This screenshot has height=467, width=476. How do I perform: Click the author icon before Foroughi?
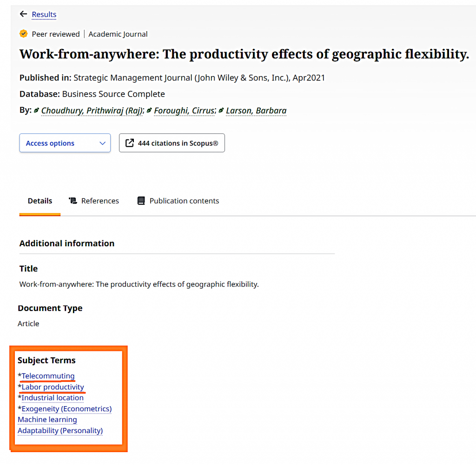point(149,111)
